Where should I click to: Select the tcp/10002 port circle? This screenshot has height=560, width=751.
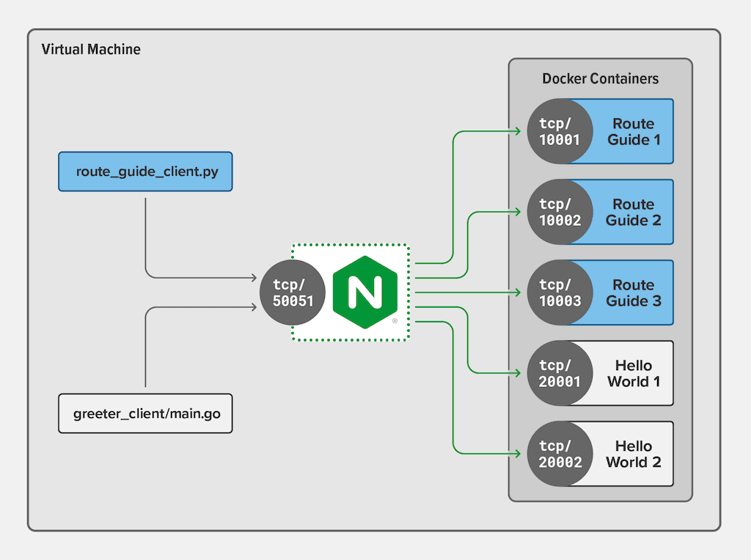coord(559,213)
